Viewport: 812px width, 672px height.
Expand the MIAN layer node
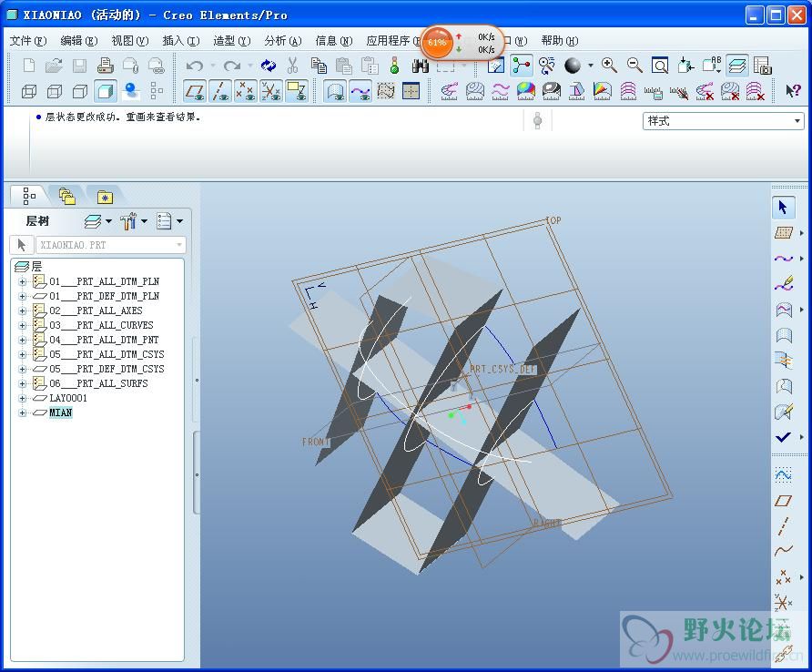[x=22, y=412]
